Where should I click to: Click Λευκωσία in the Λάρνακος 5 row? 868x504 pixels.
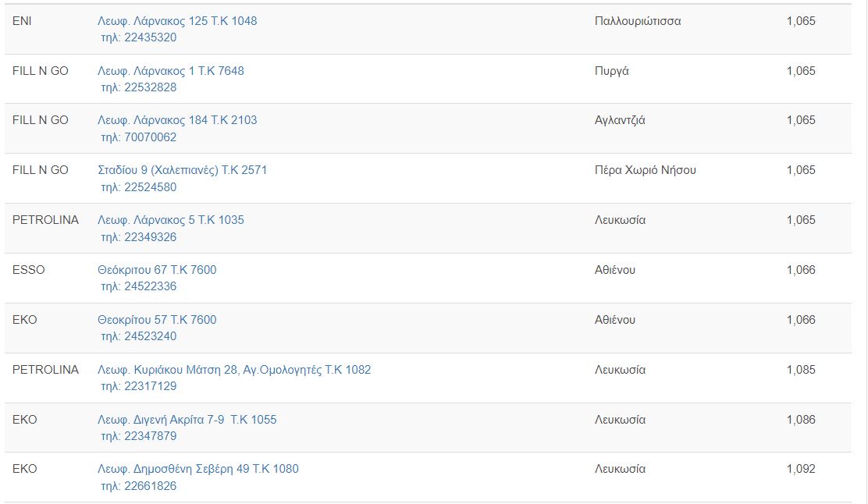[620, 220]
